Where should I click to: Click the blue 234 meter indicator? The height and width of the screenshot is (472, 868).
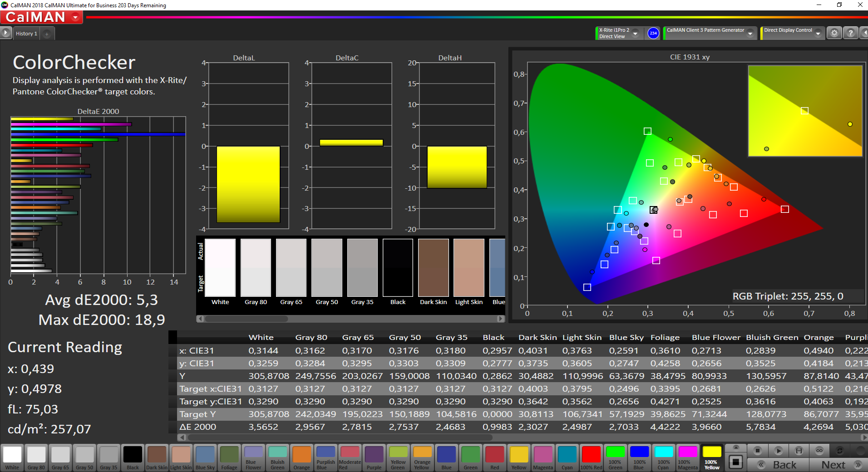pyautogui.click(x=653, y=33)
